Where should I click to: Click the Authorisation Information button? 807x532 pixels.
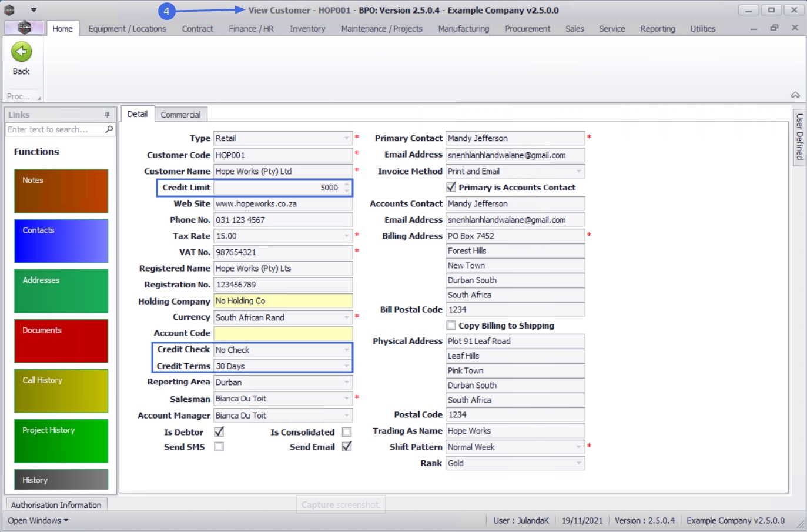coord(56,505)
